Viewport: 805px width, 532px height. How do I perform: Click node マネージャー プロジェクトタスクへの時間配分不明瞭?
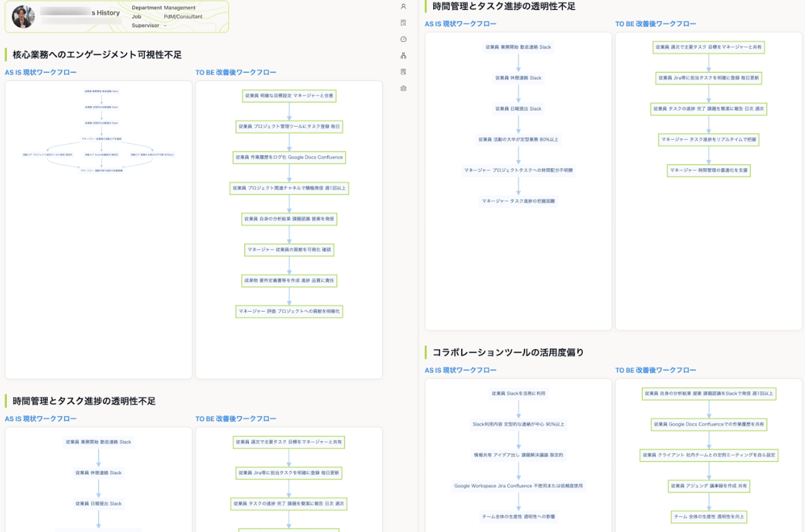pos(518,170)
